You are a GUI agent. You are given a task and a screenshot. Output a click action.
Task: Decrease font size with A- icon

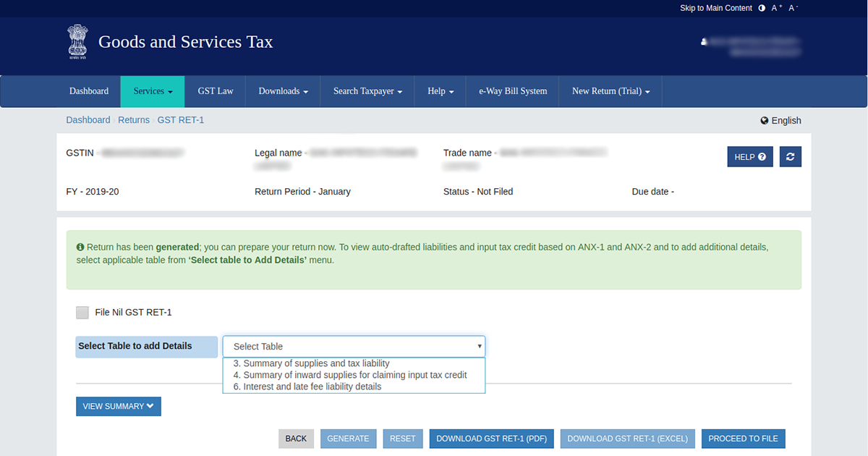(793, 8)
